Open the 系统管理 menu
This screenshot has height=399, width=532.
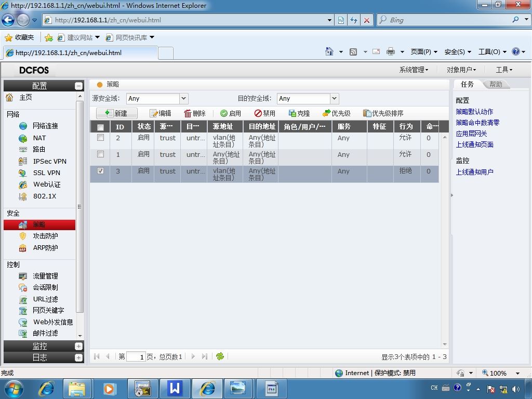pos(414,70)
